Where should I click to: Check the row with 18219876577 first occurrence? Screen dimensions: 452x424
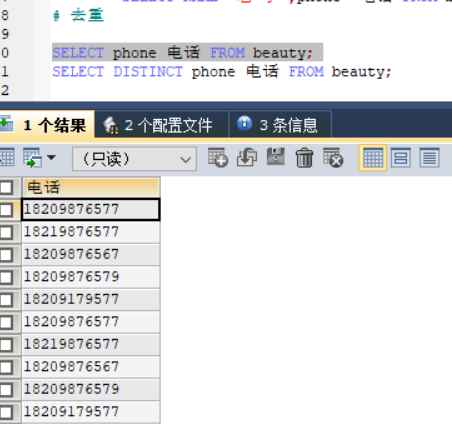(x=6, y=232)
